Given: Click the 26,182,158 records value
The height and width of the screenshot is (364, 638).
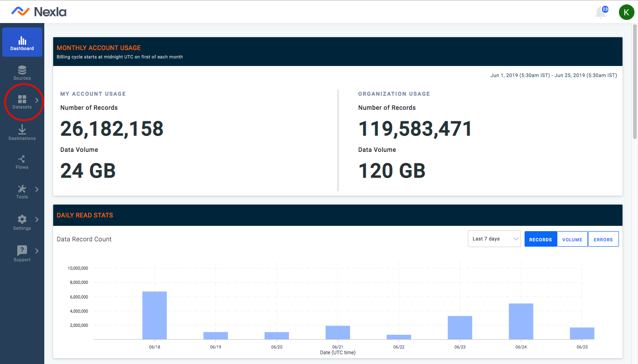Looking at the screenshot, I should click(x=112, y=129).
